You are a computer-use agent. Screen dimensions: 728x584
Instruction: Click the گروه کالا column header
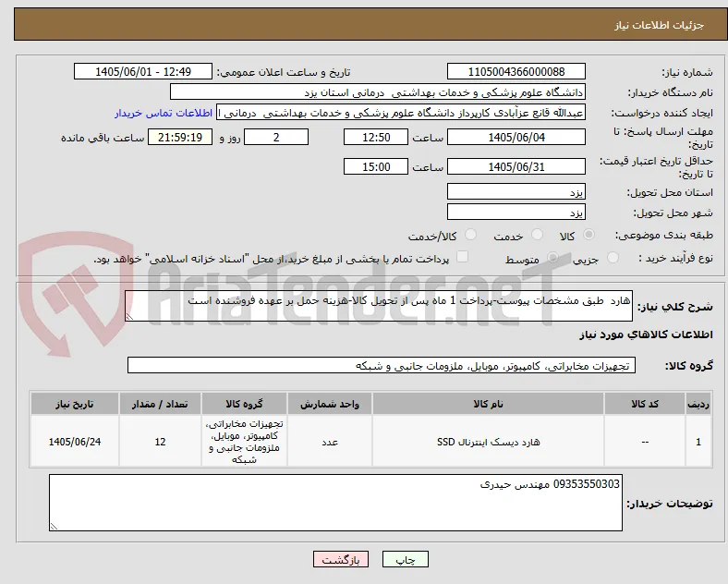coord(244,404)
